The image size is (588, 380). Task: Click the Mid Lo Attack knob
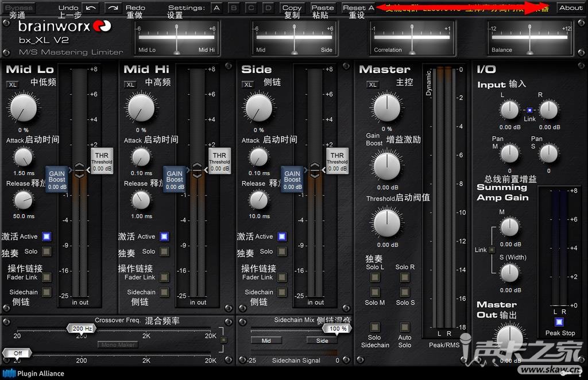click(23, 157)
